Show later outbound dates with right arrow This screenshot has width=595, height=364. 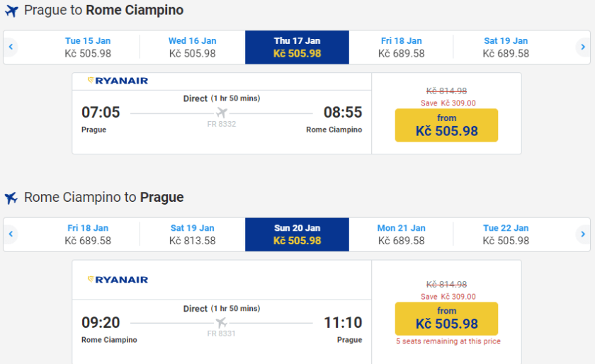[x=582, y=47]
